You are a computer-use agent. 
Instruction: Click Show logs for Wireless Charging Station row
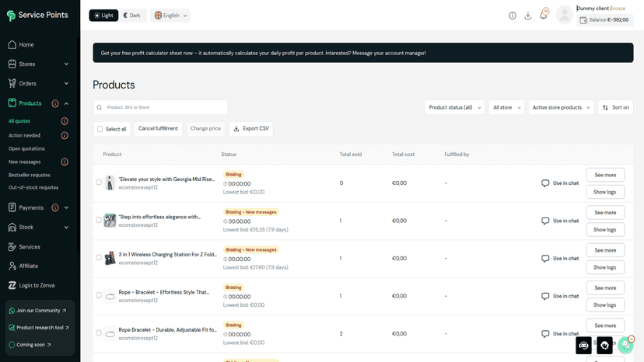coord(605,267)
